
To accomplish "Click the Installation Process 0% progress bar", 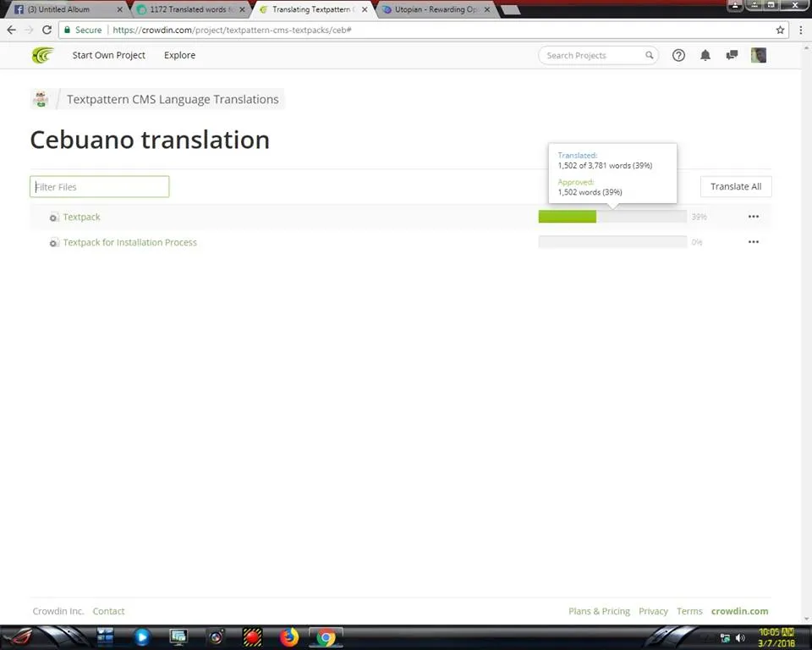I will [x=612, y=242].
